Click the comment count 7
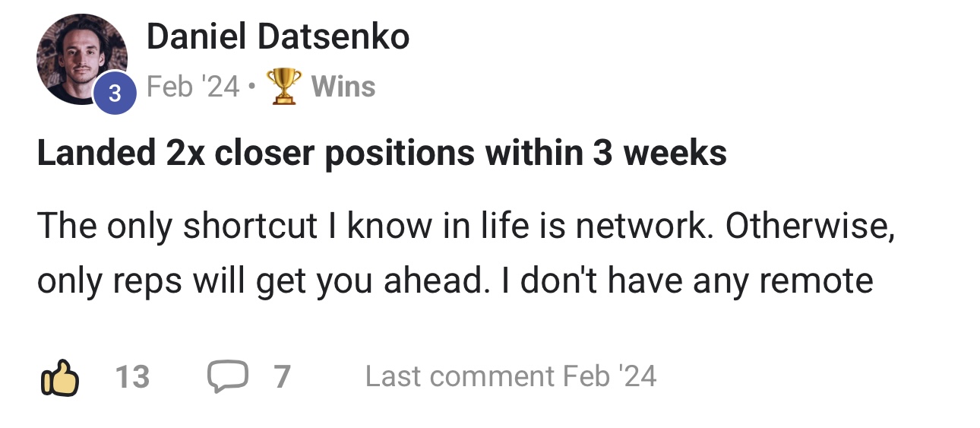This screenshot has height=428, width=980. point(282,377)
